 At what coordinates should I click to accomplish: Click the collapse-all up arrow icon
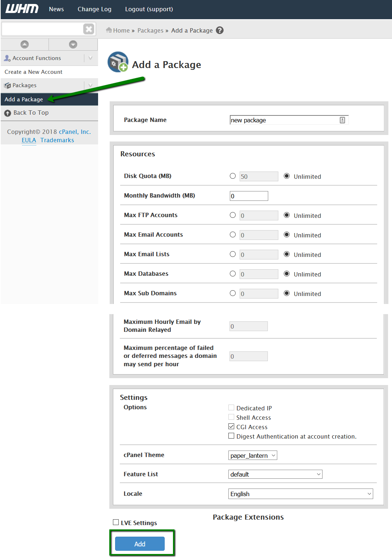(25, 45)
